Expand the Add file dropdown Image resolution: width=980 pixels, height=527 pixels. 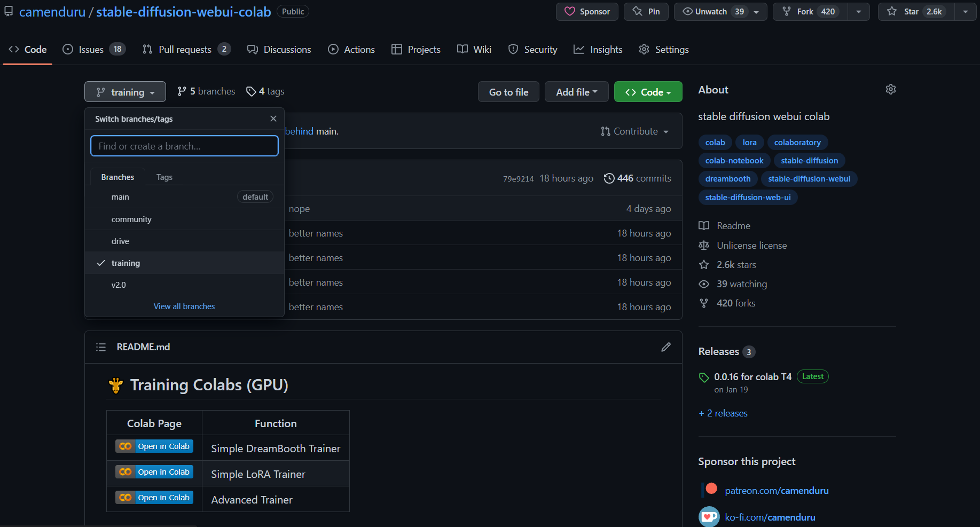(x=576, y=92)
